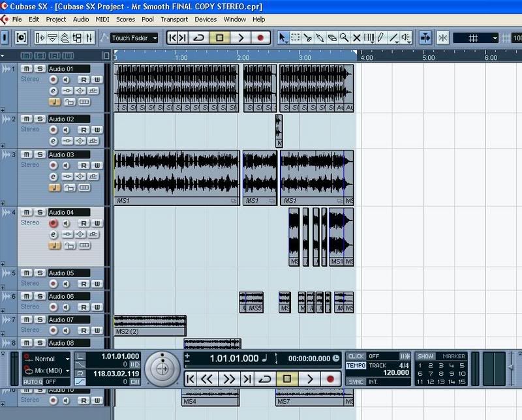
Task: Enable Read automation on Audio 05
Action: pos(84,284)
